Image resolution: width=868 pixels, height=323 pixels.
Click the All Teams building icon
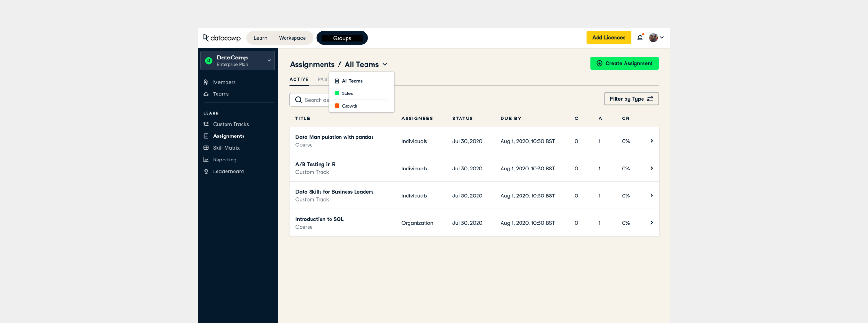pyautogui.click(x=337, y=81)
